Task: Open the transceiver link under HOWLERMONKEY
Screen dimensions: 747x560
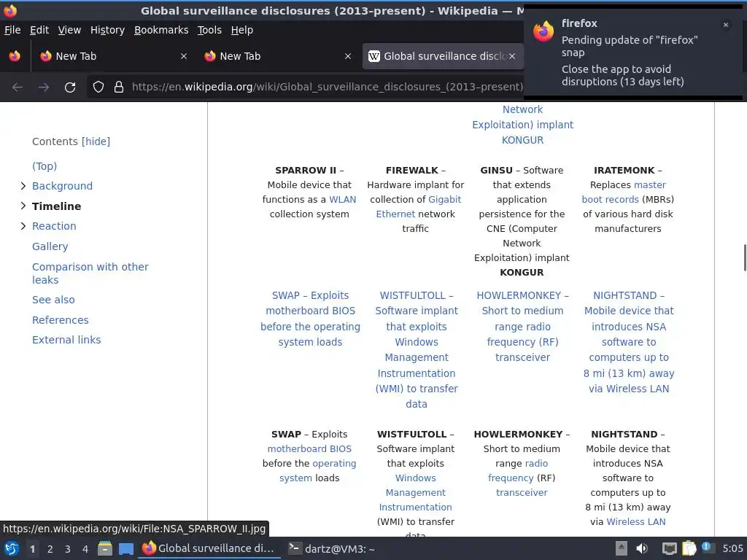Action: (522, 493)
